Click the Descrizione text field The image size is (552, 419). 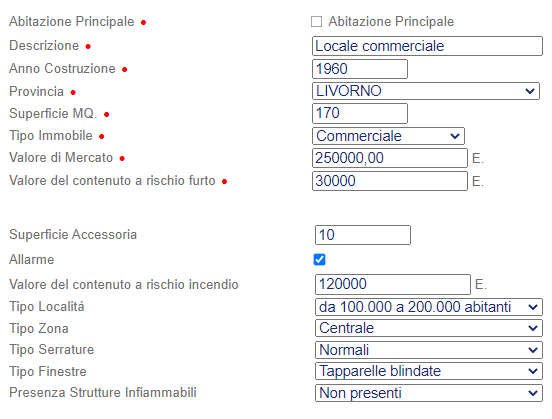click(x=427, y=46)
